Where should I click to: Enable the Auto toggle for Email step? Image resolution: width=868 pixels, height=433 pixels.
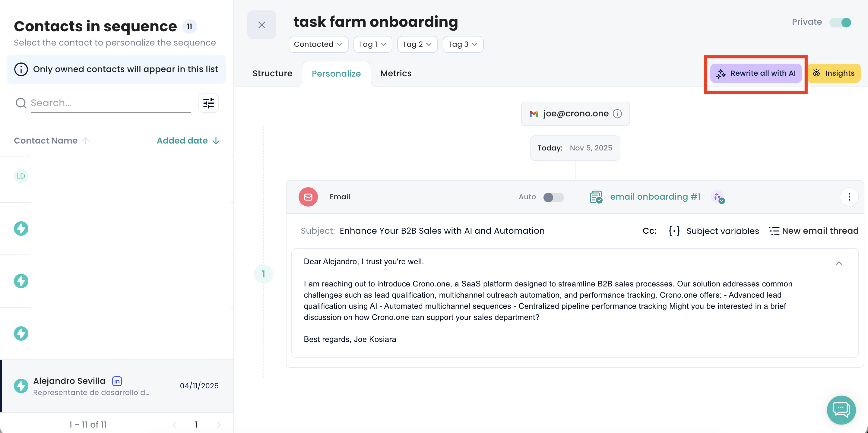[553, 197]
